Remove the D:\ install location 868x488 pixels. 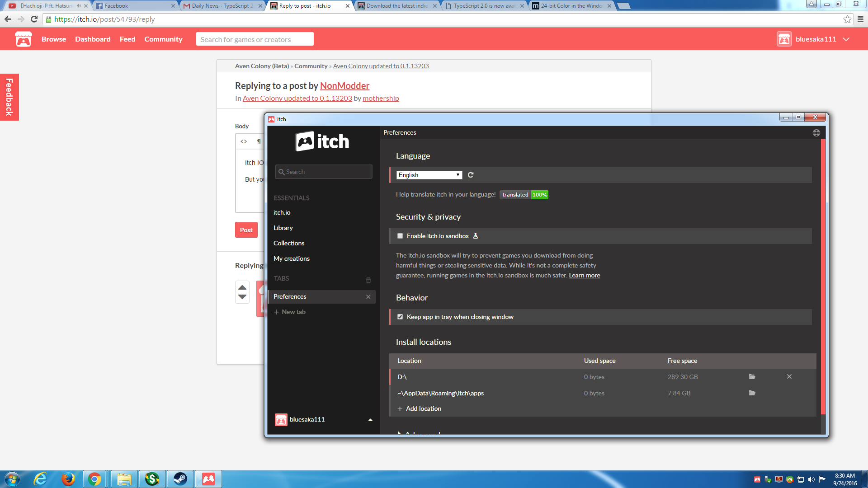[x=789, y=377]
